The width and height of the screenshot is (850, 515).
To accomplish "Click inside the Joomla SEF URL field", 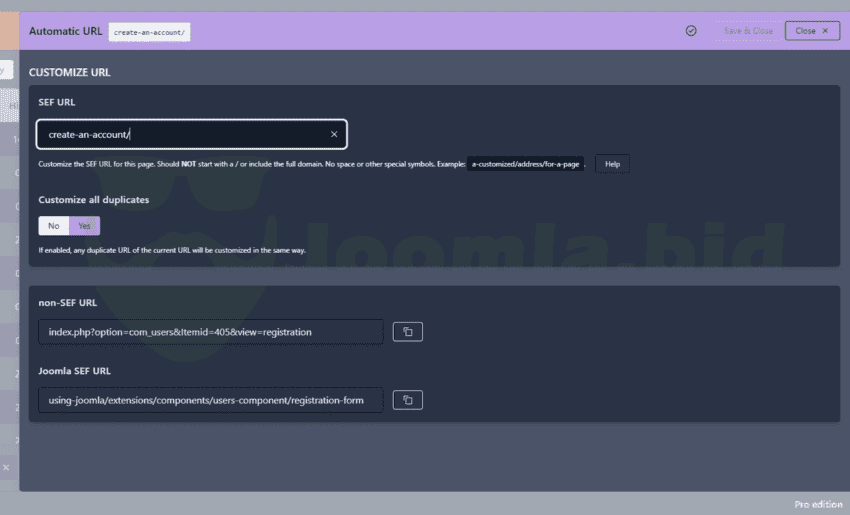I will coord(210,400).
